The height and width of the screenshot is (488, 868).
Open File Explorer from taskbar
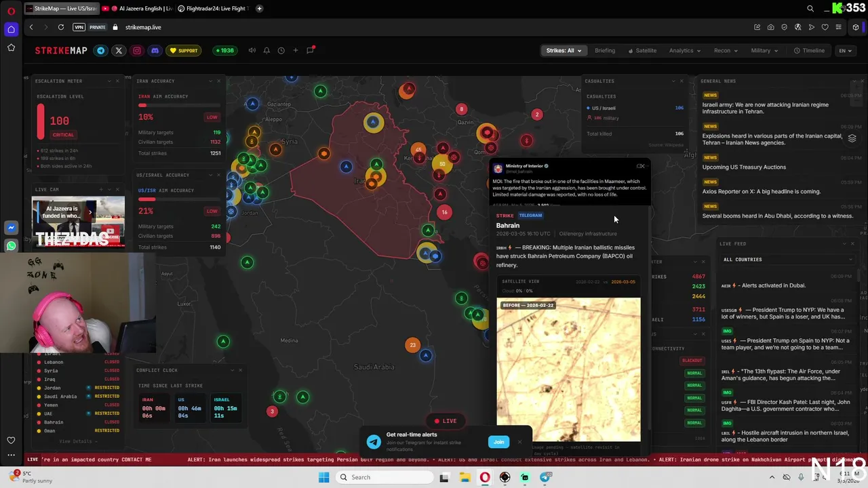tap(465, 477)
